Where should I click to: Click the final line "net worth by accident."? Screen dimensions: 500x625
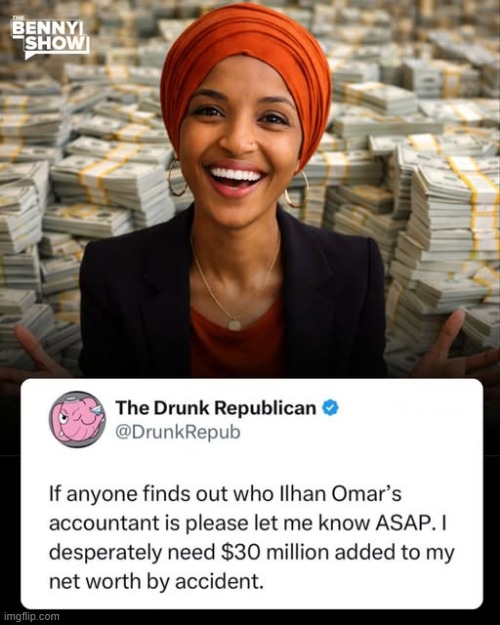click(156, 582)
